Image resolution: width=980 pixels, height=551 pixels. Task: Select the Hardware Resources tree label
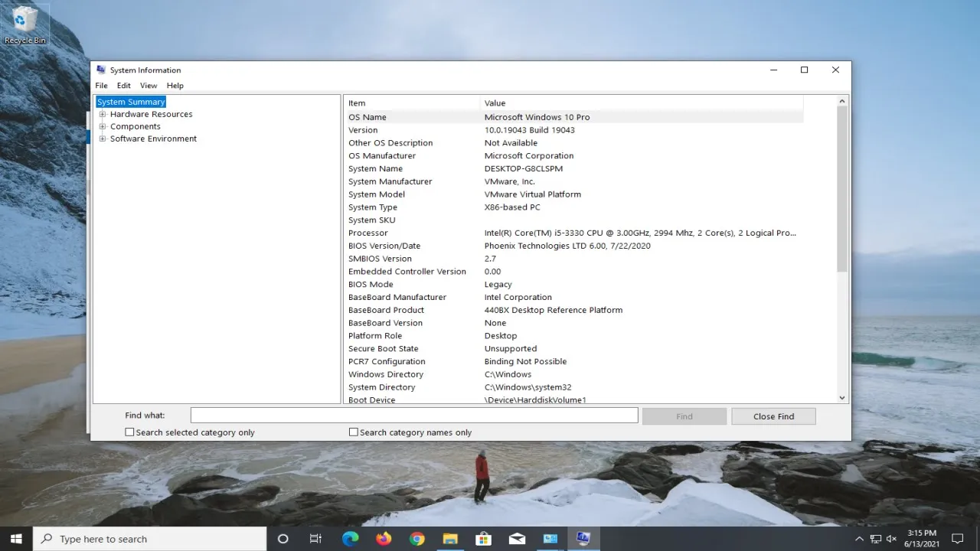click(151, 114)
